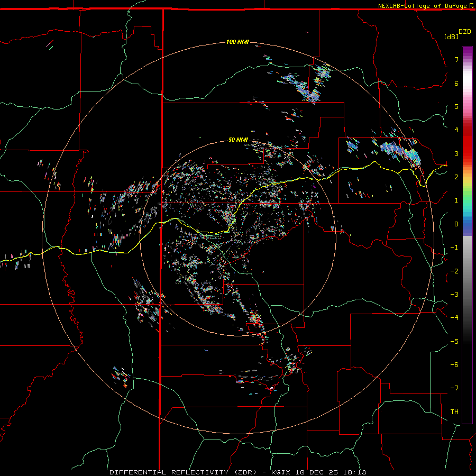476x476 pixels.
Task: Click the [dB] unit label
Action: click(452, 36)
